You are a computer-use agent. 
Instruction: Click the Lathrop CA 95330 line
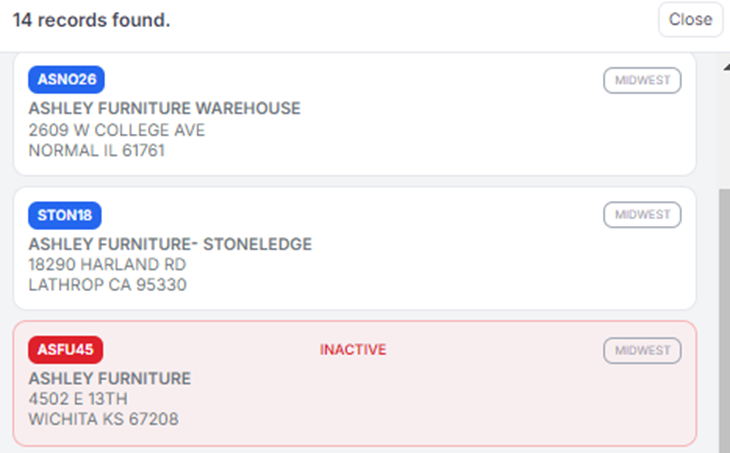tap(108, 285)
